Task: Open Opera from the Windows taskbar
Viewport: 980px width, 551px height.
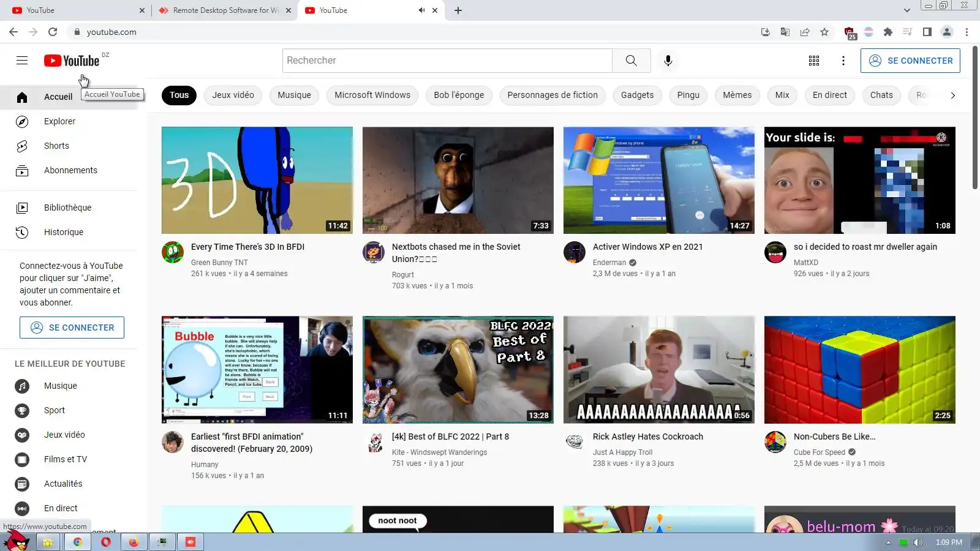Action: coord(106,542)
